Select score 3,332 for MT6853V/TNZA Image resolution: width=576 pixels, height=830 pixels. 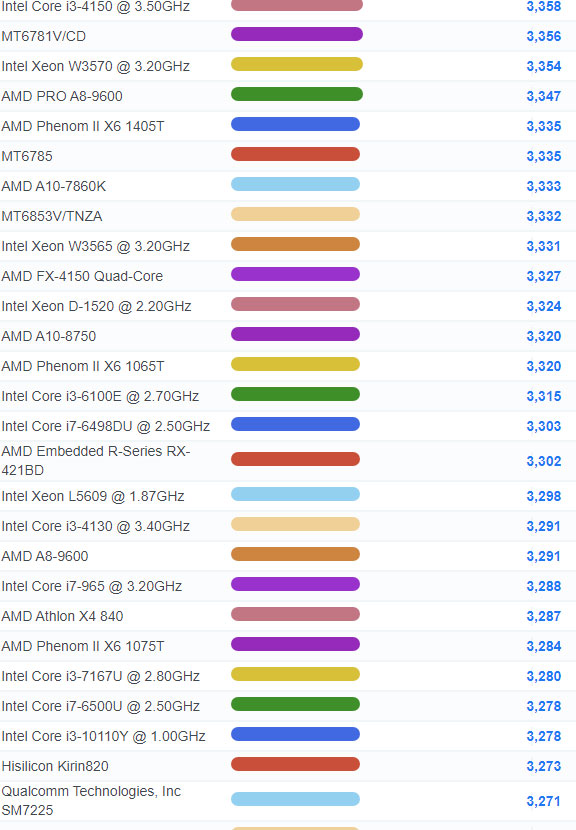click(x=544, y=216)
